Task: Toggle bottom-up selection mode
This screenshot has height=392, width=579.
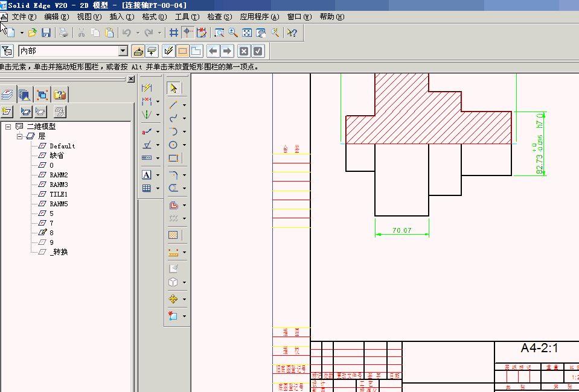Action: tap(152, 51)
